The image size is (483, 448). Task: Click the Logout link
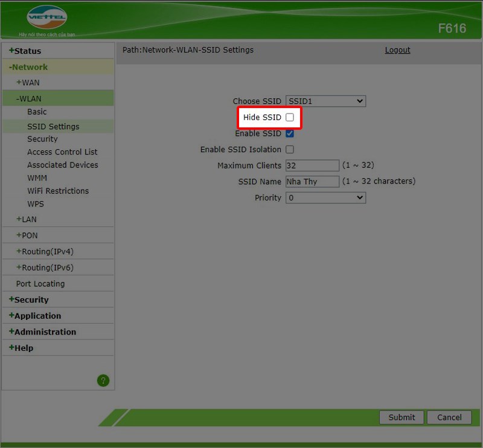point(397,50)
